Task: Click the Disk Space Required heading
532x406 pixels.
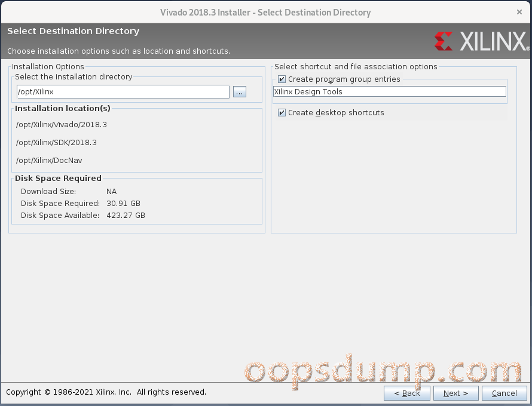Action: click(x=58, y=179)
